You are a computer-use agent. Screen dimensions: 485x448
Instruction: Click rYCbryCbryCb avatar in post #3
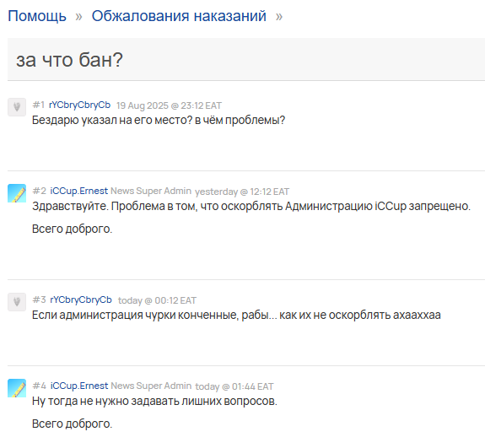pos(17,302)
